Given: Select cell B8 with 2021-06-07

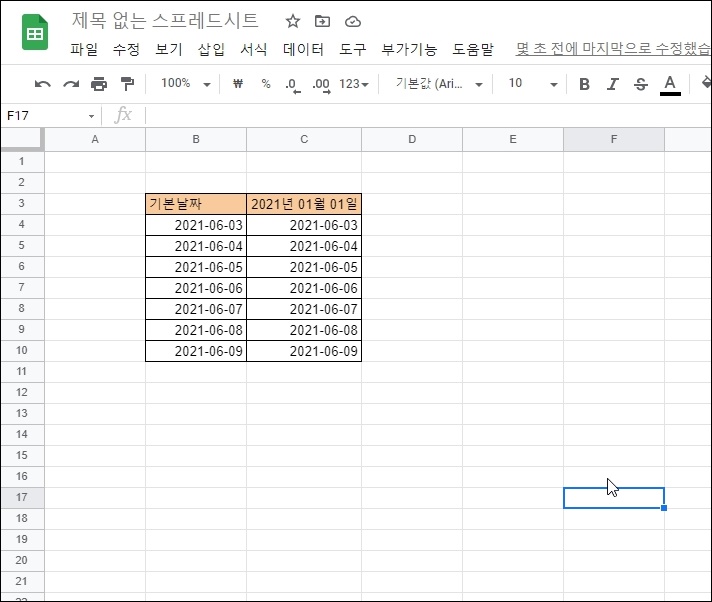Looking at the screenshot, I should pos(196,309).
